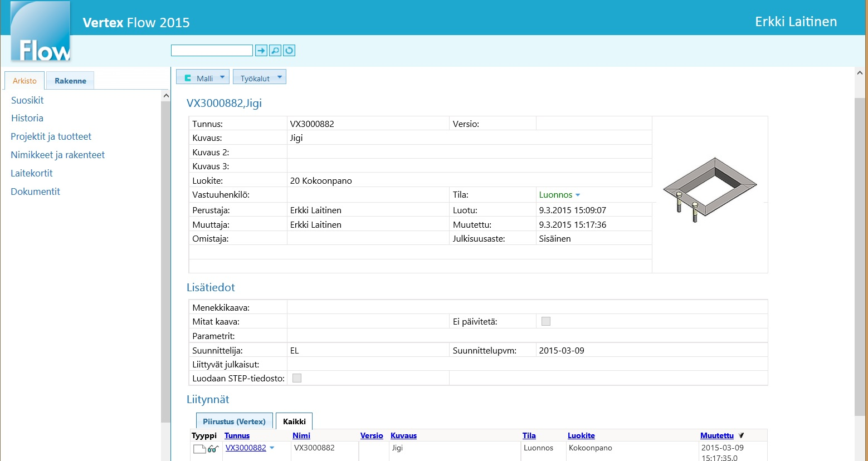
Task: Click the glasses preview icon in VX3000882 row
Action: (x=213, y=449)
